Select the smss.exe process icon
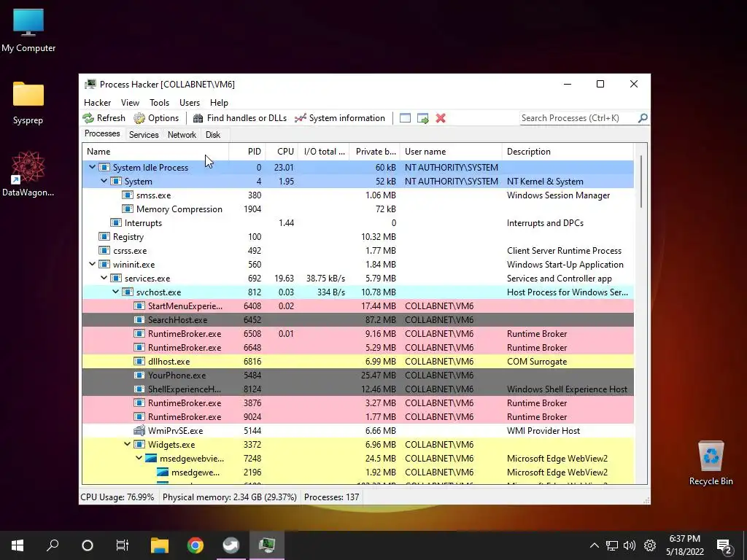Viewport: 747px width, 560px height. point(127,195)
